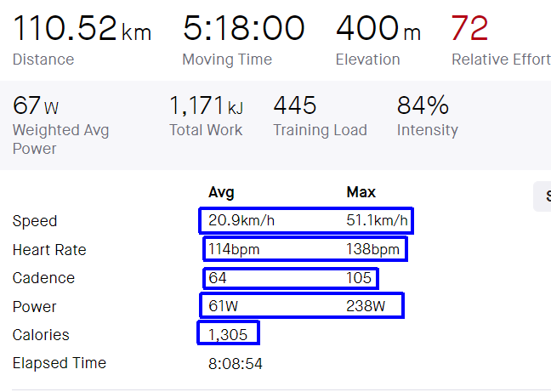
Task: Select the average speed 20.9km/h value
Action: 241,221
